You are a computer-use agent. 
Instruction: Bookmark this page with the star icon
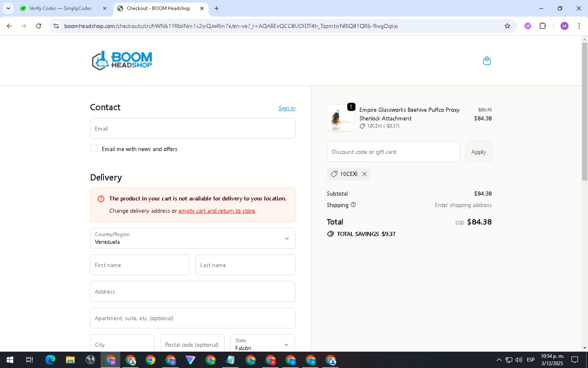pyautogui.click(x=507, y=26)
